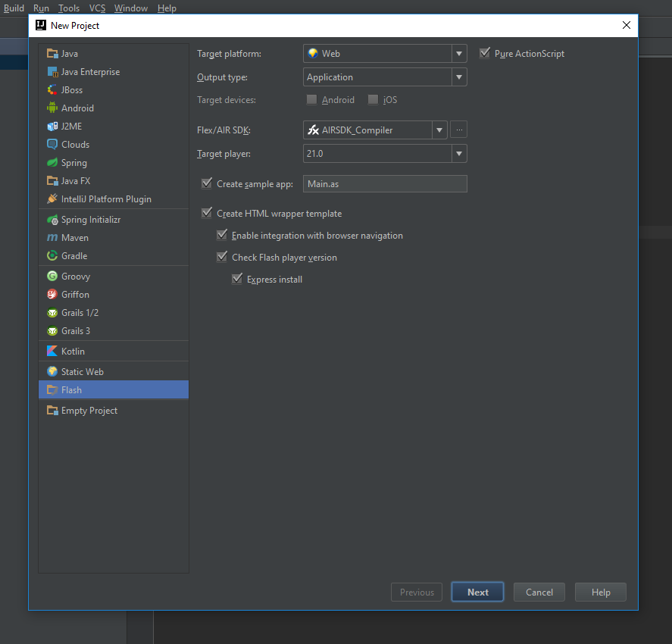Toggle Pure ActionScript checkbox

pos(485,53)
